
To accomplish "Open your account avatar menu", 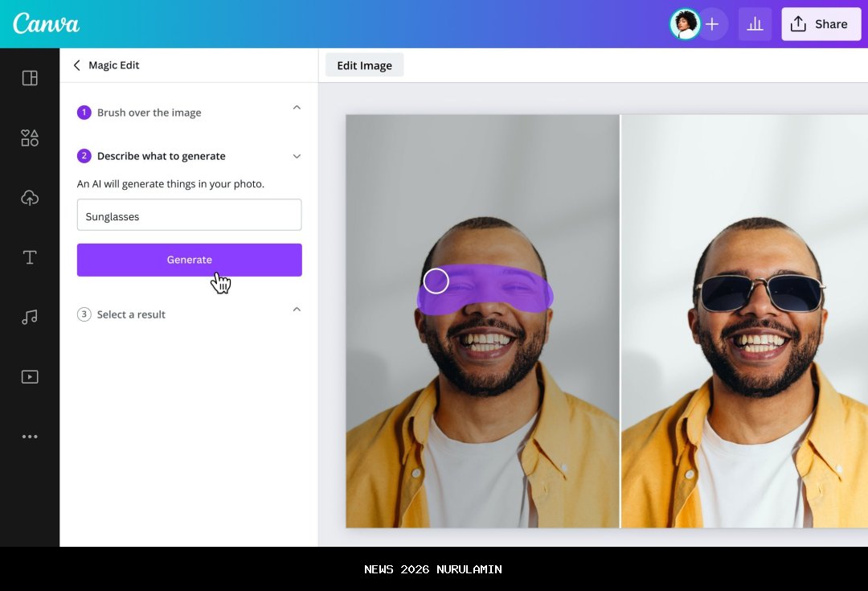I will pyautogui.click(x=685, y=23).
